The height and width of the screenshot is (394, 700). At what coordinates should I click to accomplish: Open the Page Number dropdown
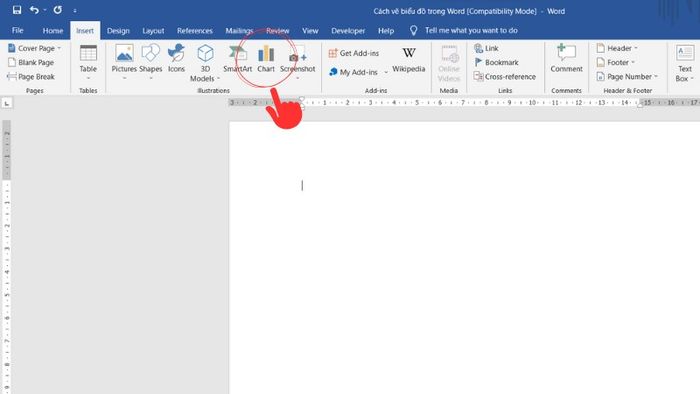(x=627, y=77)
